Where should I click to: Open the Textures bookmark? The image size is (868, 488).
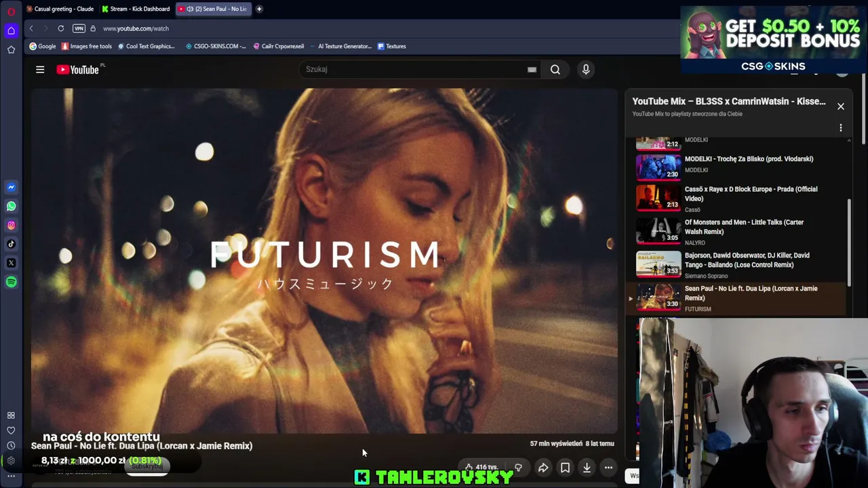[x=391, y=46]
